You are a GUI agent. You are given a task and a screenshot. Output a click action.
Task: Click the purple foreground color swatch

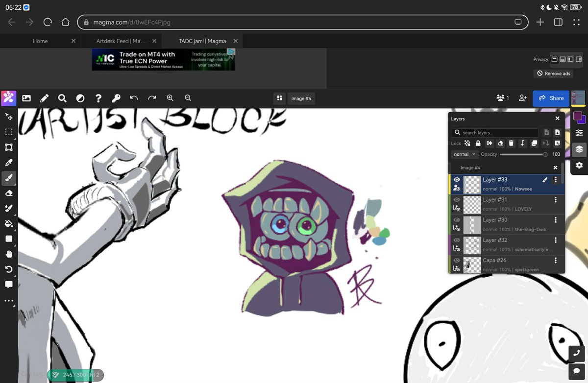(578, 116)
